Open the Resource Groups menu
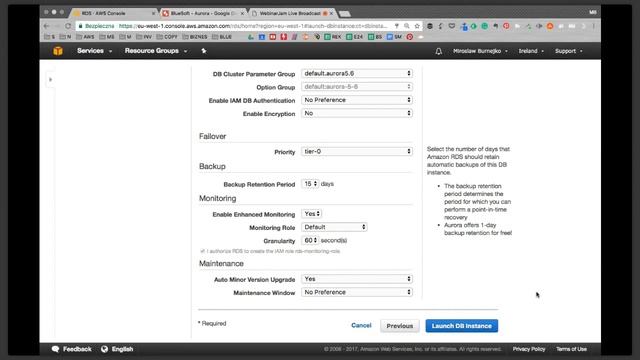The height and width of the screenshot is (360, 640). [x=156, y=51]
